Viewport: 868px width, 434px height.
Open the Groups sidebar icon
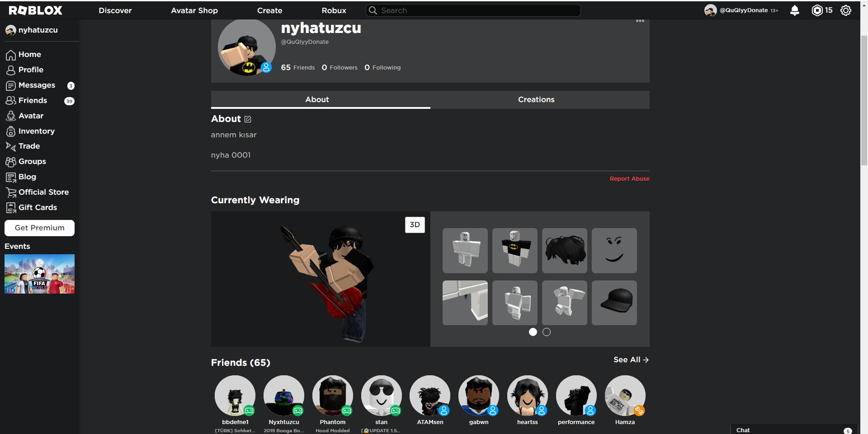11,162
